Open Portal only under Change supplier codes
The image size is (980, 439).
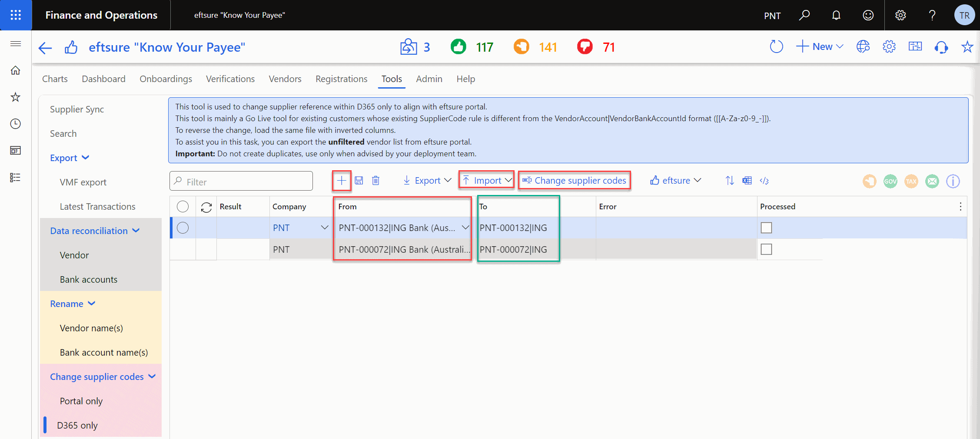click(x=81, y=401)
